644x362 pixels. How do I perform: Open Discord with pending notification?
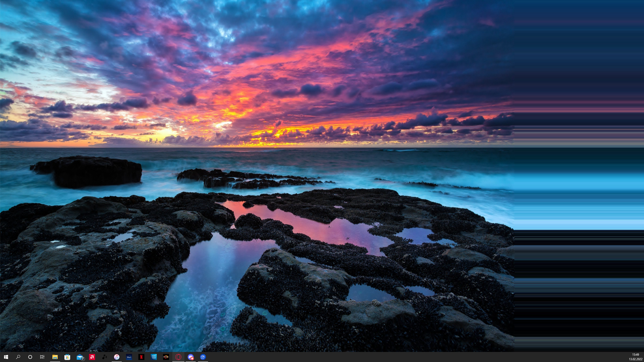[x=190, y=357]
